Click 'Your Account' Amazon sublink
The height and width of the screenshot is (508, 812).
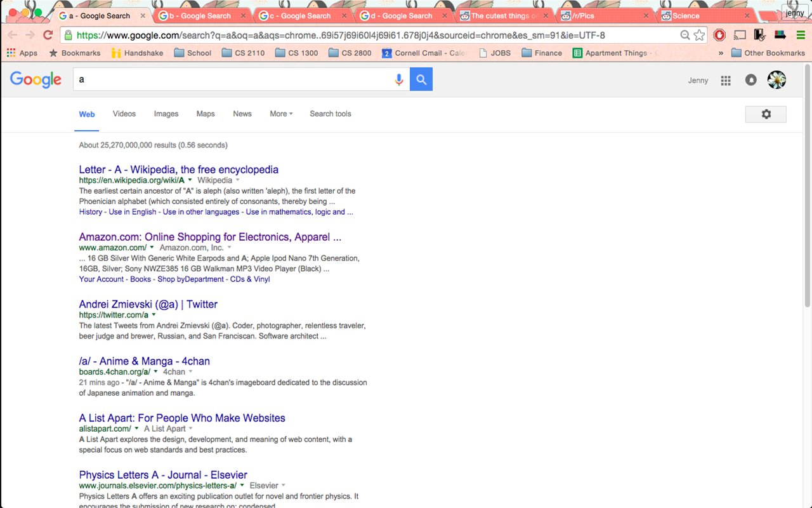point(101,279)
